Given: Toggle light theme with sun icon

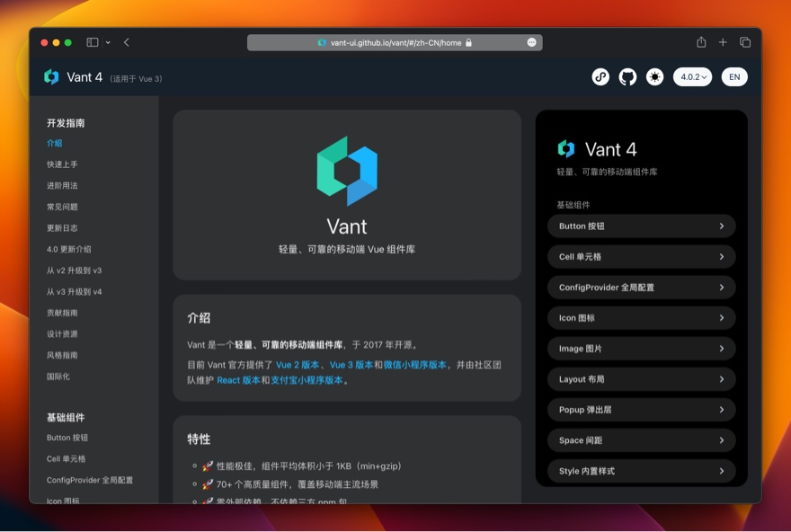Looking at the screenshot, I should coord(654,77).
